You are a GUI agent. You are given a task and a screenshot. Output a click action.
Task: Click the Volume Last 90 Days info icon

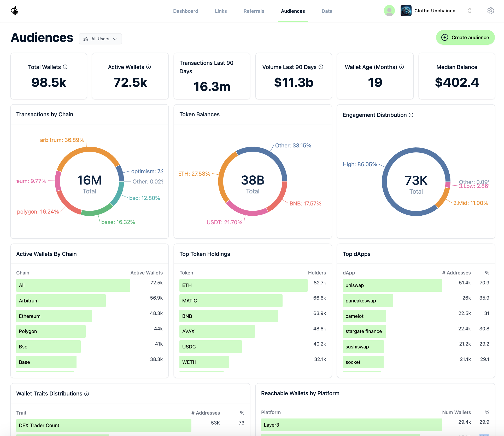pos(321,67)
